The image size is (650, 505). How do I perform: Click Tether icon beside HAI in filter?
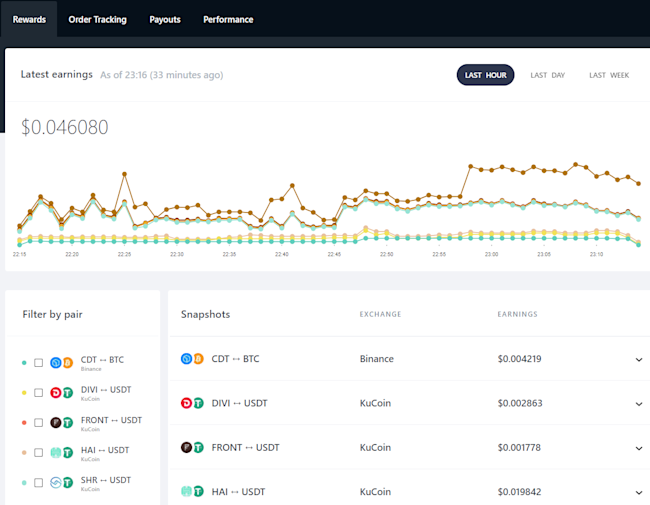click(68, 453)
